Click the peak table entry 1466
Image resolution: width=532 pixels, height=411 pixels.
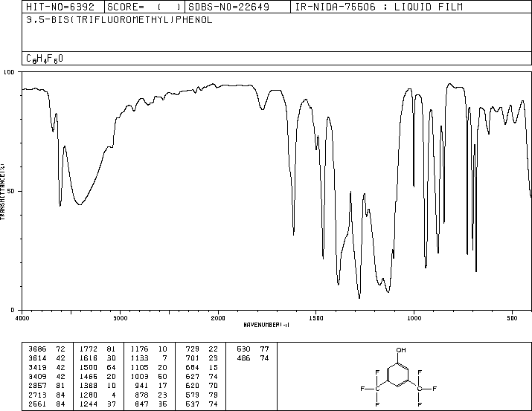[89, 376]
